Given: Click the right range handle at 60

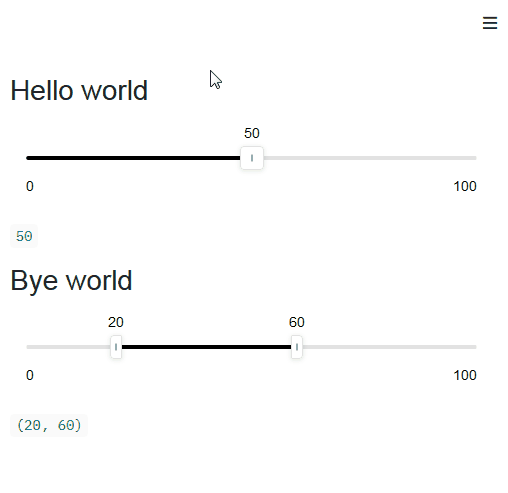Looking at the screenshot, I should tap(297, 347).
